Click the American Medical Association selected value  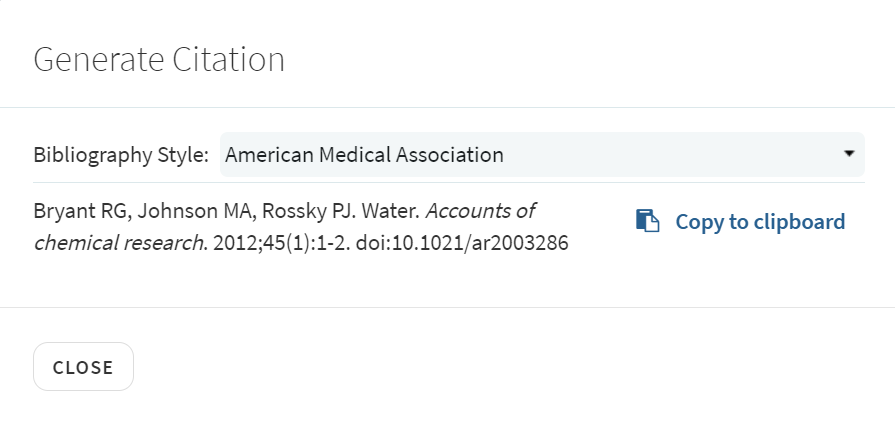tap(364, 155)
